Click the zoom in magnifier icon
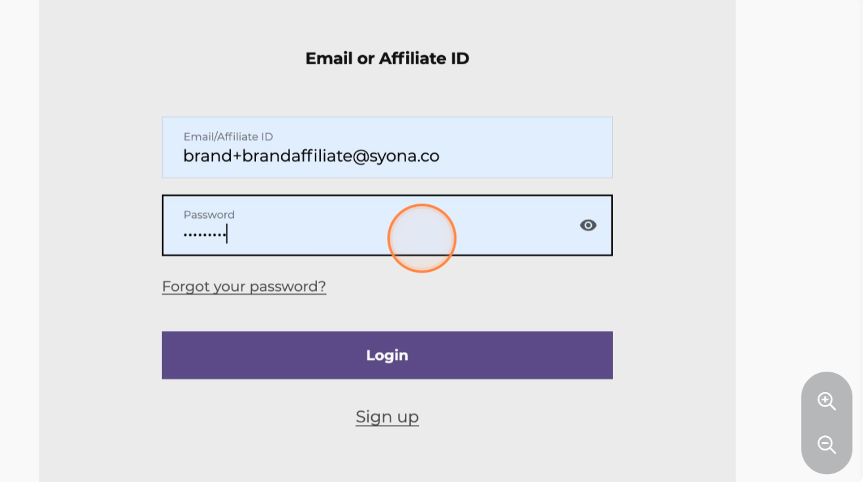868x482 pixels. 826,401
